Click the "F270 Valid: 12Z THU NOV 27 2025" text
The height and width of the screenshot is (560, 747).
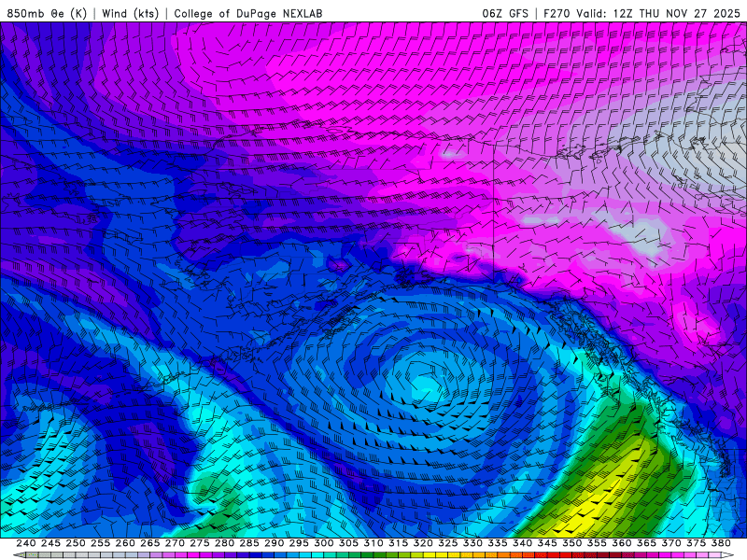point(641,13)
